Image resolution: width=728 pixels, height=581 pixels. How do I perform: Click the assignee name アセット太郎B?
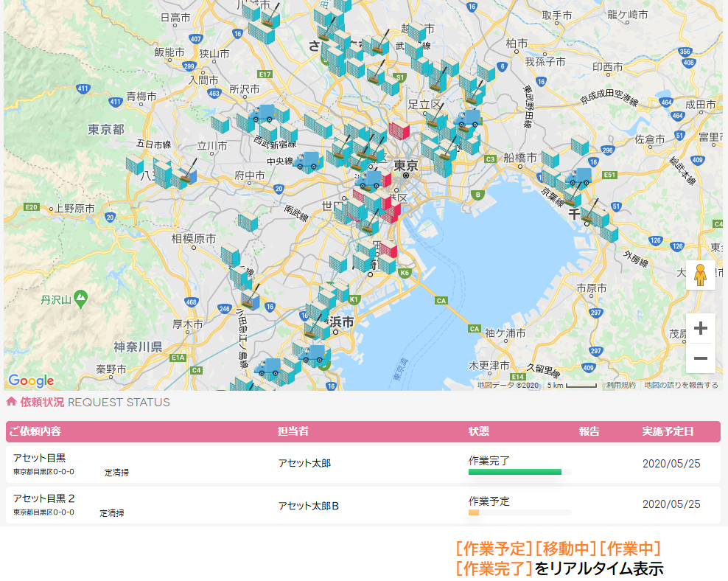click(x=309, y=506)
